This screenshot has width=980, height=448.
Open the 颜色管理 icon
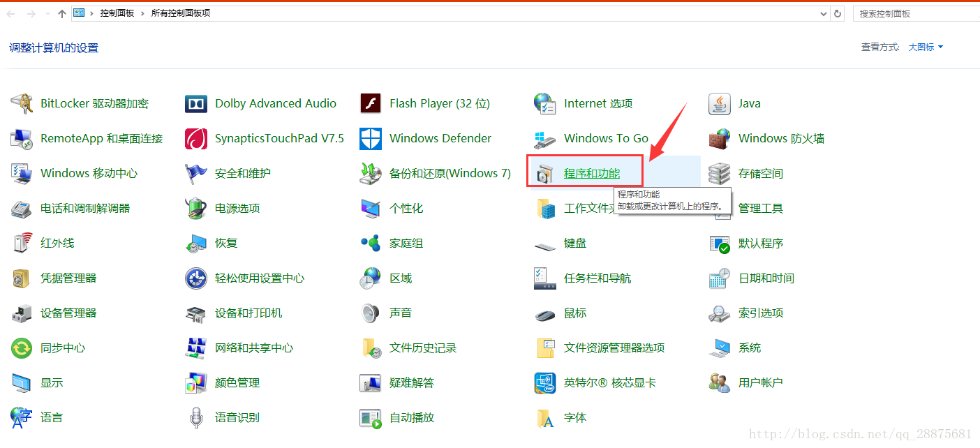click(x=196, y=382)
